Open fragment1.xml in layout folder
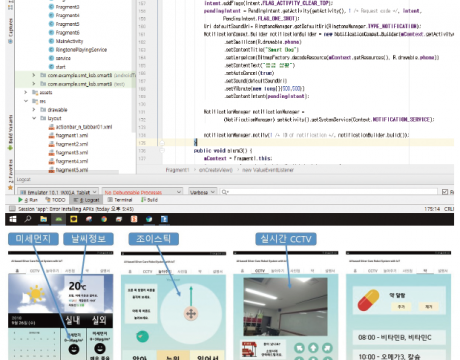 point(68,135)
